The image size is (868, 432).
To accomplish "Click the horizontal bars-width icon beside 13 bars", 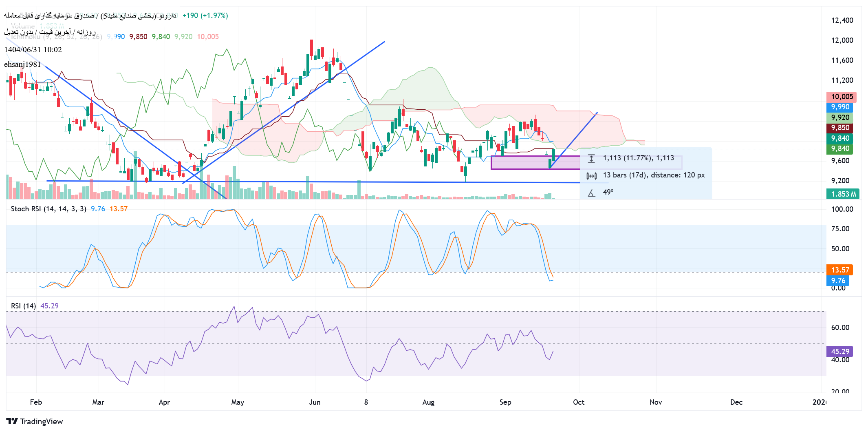I will click(591, 176).
